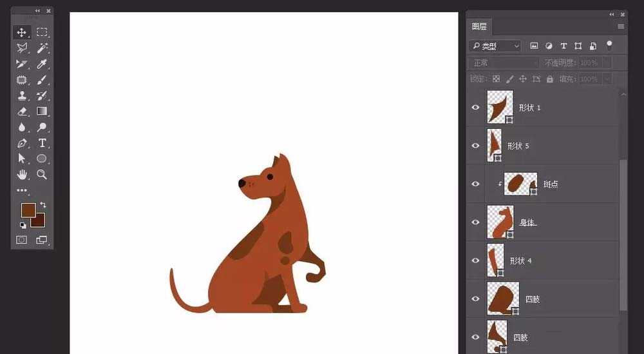Select the 形状 4 layer
This screenshot has height=354, width=644.
tap(554, 261)
